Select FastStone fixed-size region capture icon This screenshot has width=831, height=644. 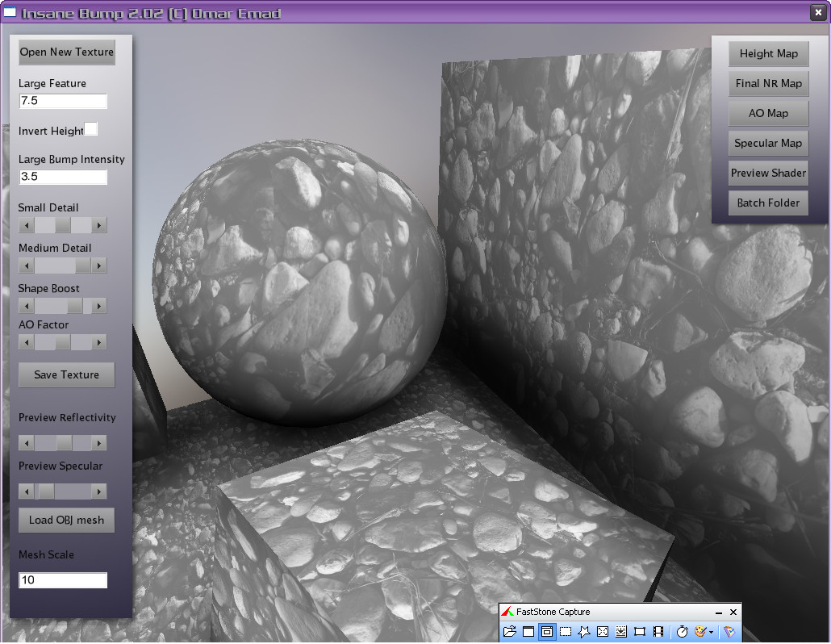tap(640, 631)
